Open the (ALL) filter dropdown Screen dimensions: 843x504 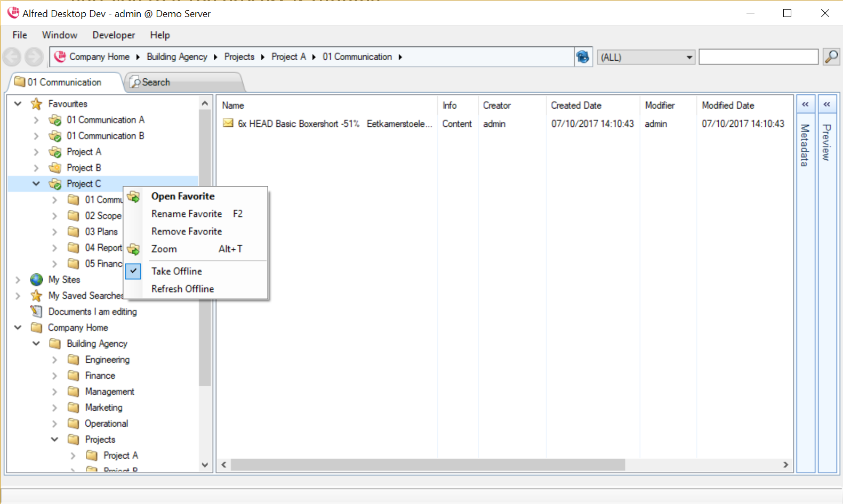689,57
